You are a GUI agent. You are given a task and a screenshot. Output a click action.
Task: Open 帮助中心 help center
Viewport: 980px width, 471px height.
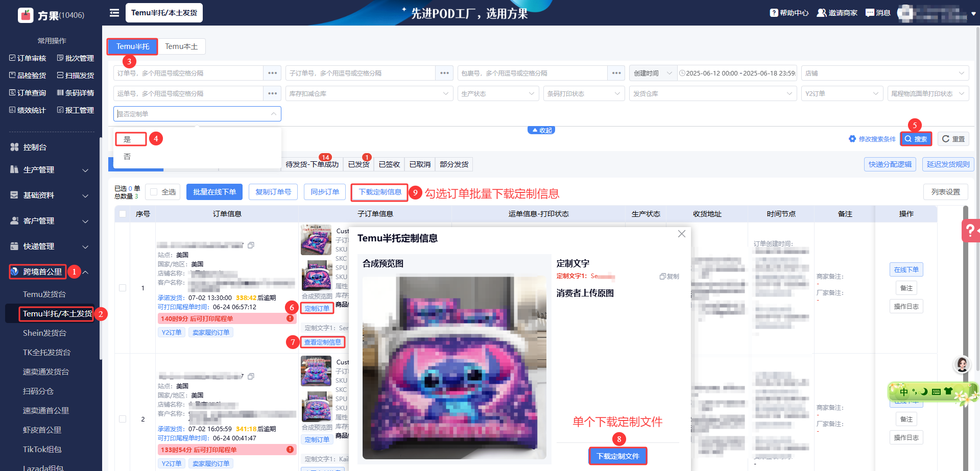point(789,13)
